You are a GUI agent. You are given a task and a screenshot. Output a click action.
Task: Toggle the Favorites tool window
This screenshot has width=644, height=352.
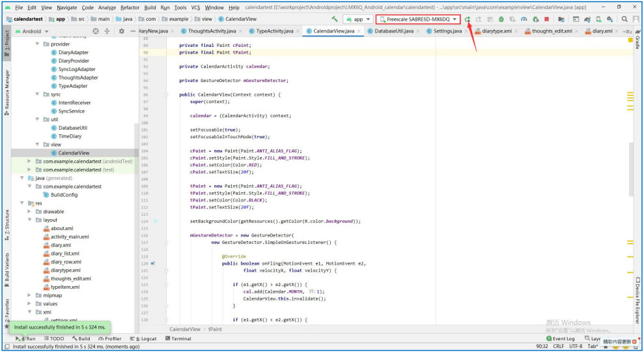tap(7, 312)
